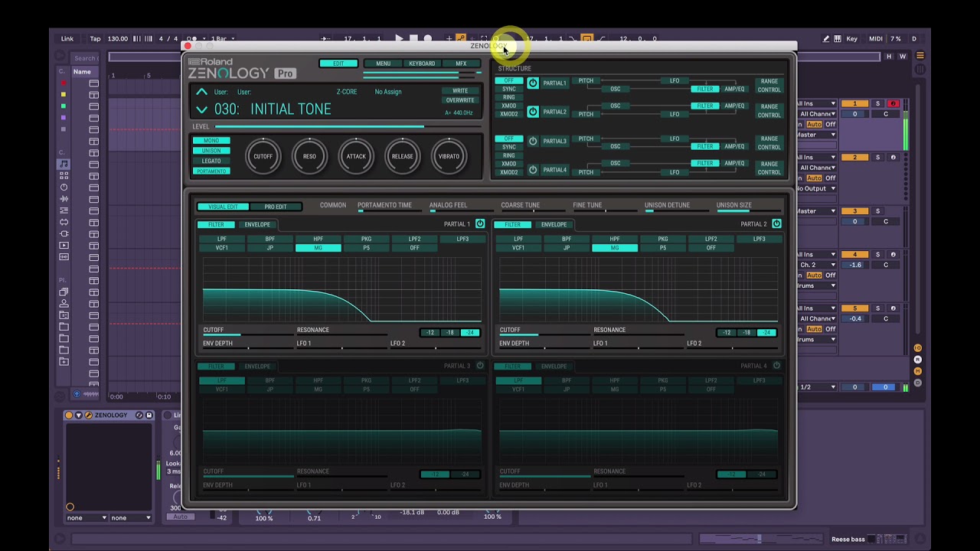The width and height of the screenshot is (980, 551).
Task: Select SYNC for Partial 1/2 structure
Action: click(508, 89)
